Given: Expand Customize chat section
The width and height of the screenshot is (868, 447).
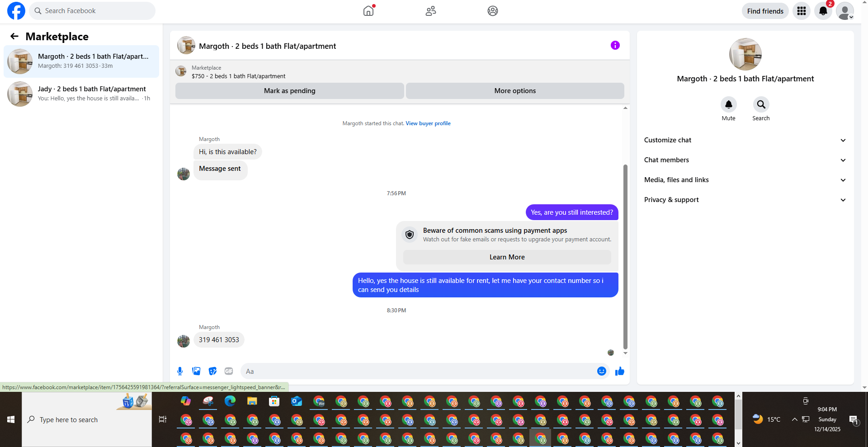Looking at the screenshot, I should click(745, 140).
